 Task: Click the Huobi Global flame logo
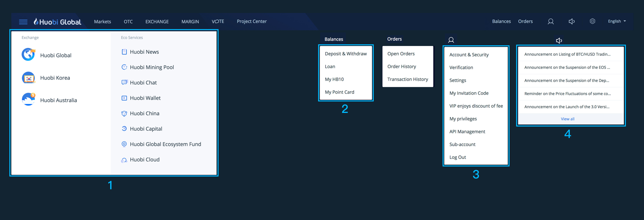pyautogui.click(x=36, y=22)
